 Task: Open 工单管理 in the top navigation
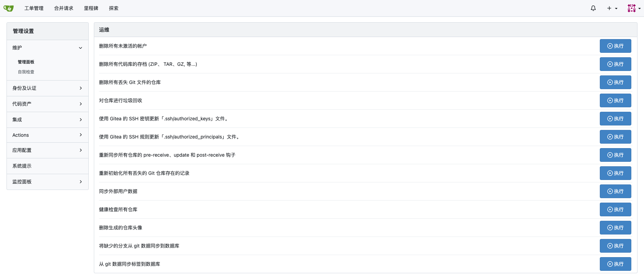[34, 8]
